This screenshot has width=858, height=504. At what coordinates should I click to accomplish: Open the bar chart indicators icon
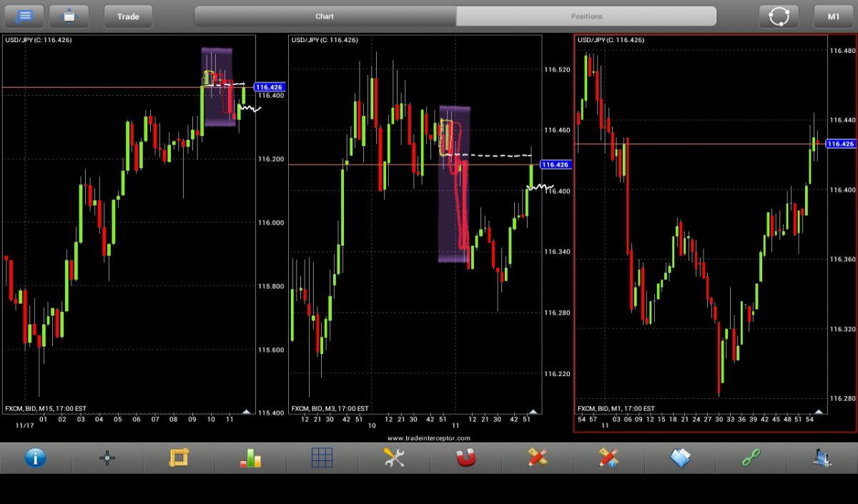tap(250, 458)
